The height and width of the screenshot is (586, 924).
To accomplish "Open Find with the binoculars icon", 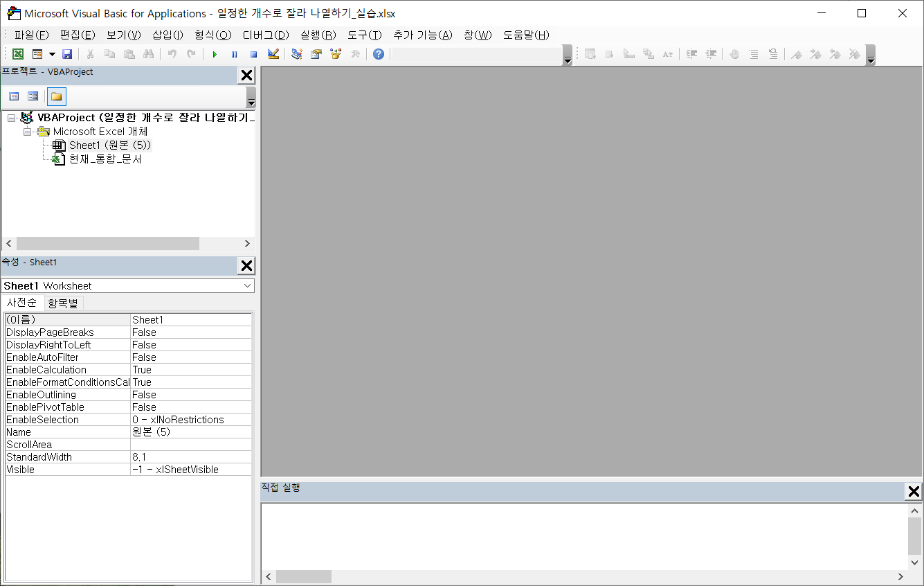I will (x=148, y=54).
